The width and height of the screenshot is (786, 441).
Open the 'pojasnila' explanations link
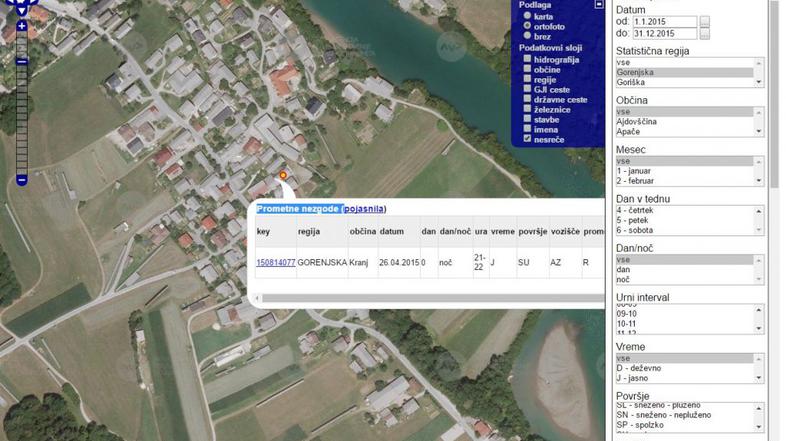click(x=364, y=209)
